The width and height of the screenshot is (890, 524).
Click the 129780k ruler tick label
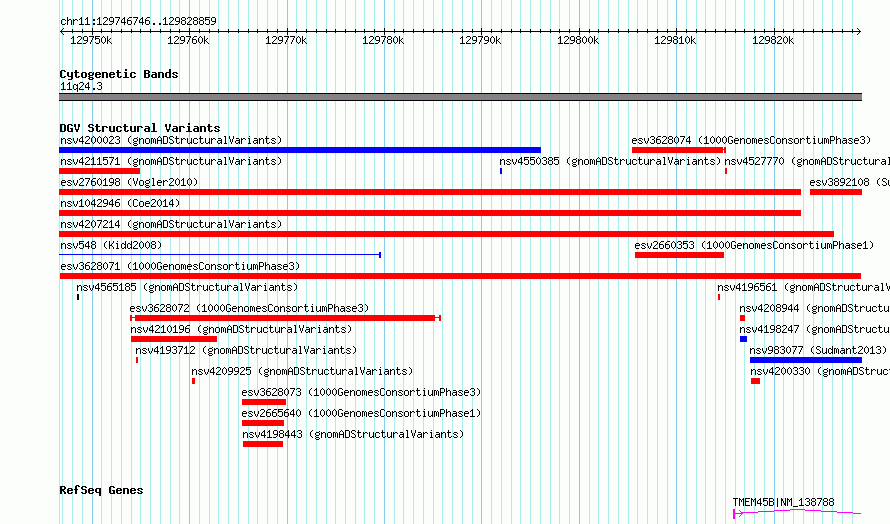pos(383,40)
